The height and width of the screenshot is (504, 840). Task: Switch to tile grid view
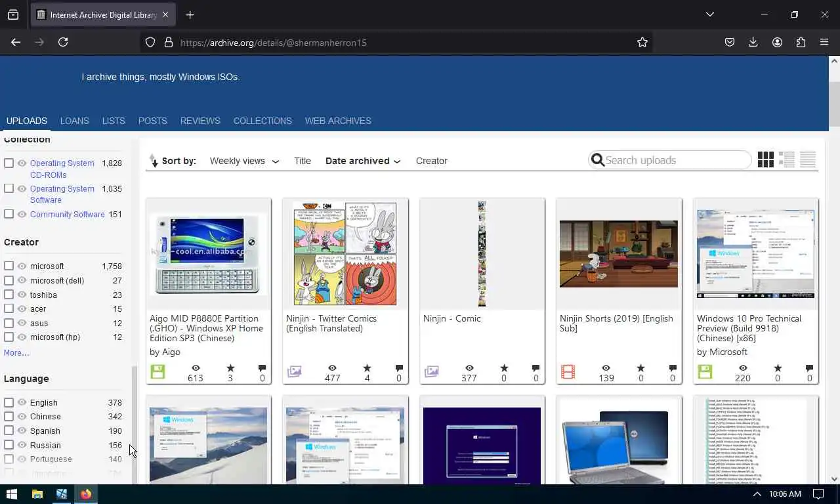click(x=765, y=159)
